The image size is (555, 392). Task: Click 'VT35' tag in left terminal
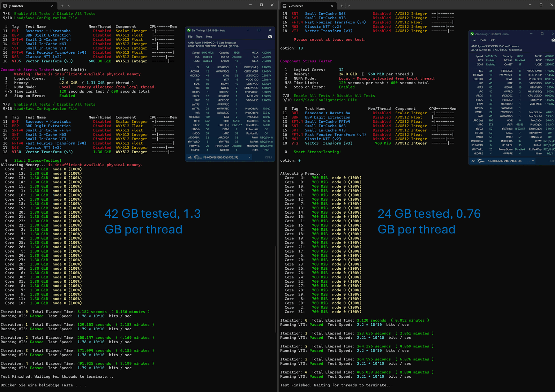(x=16, y=61)
